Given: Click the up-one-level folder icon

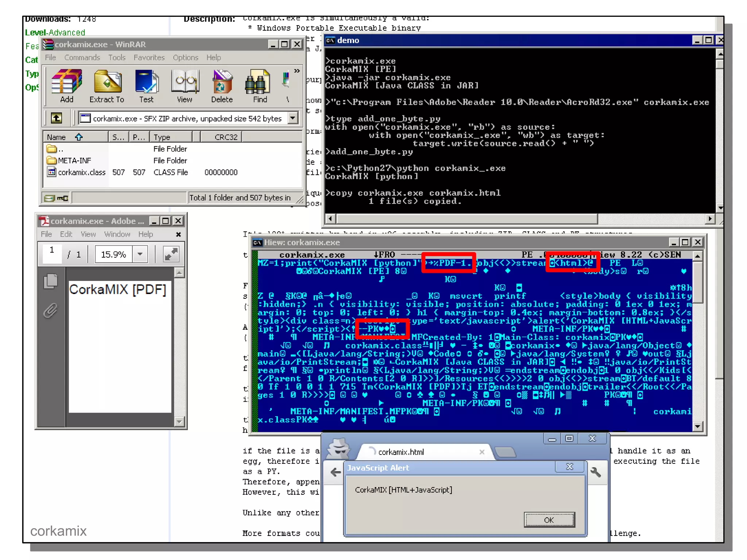Looking at the screenshot, I should (x=56, y=118).
